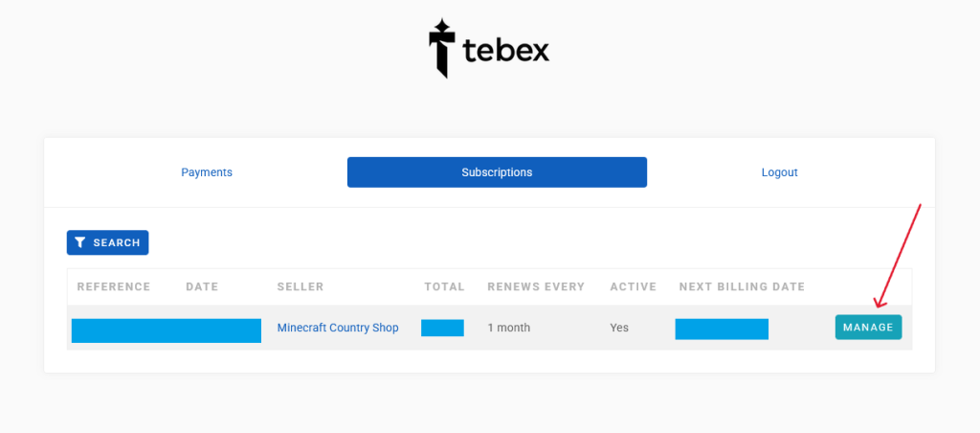Click the redacted reference and date cell

coord(167,330)
